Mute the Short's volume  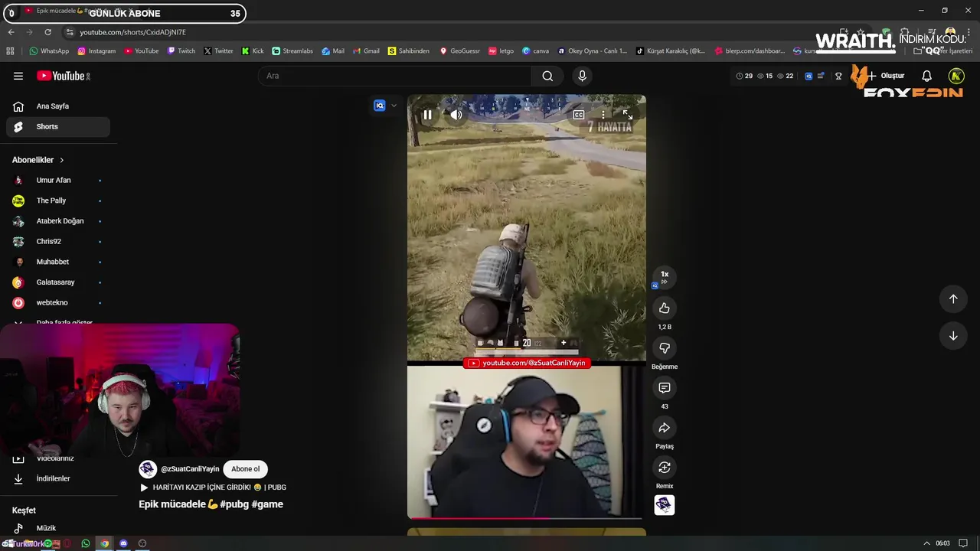coord(456,115)
